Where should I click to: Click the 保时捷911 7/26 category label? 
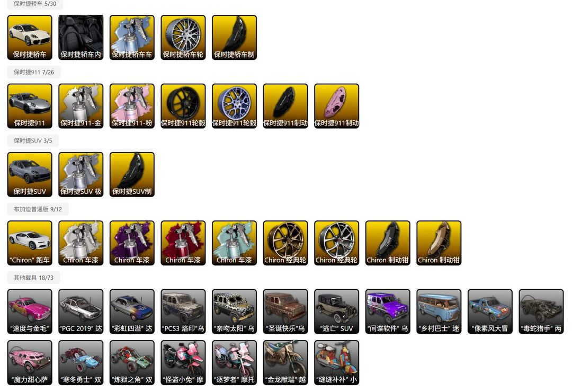pos(33,72)
